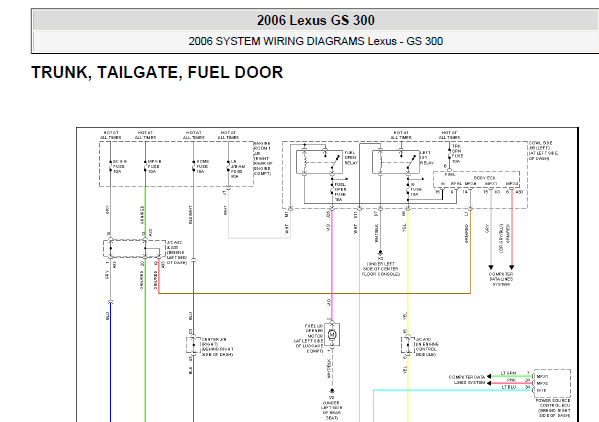Click the ground symbol under the center floor console wire
This screenshot has width=599, height=422.
pyautogui.click(x=380, y=252)
